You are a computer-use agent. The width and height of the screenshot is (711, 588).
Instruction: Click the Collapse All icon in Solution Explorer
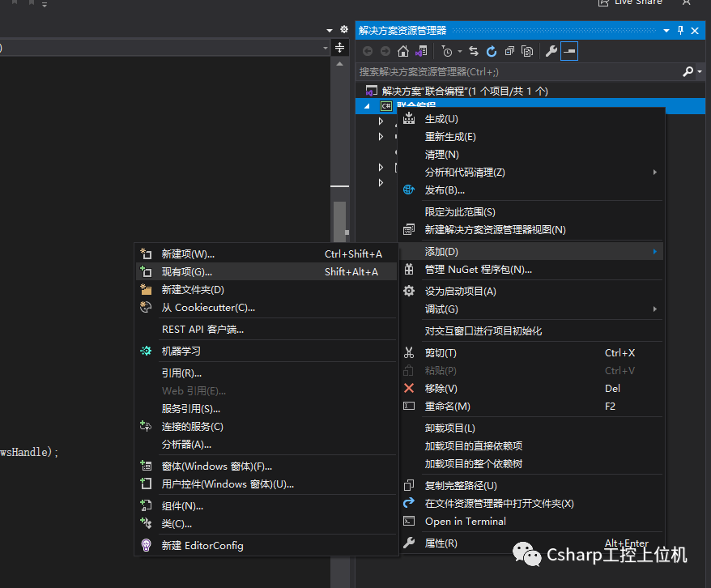click(509, 51)
